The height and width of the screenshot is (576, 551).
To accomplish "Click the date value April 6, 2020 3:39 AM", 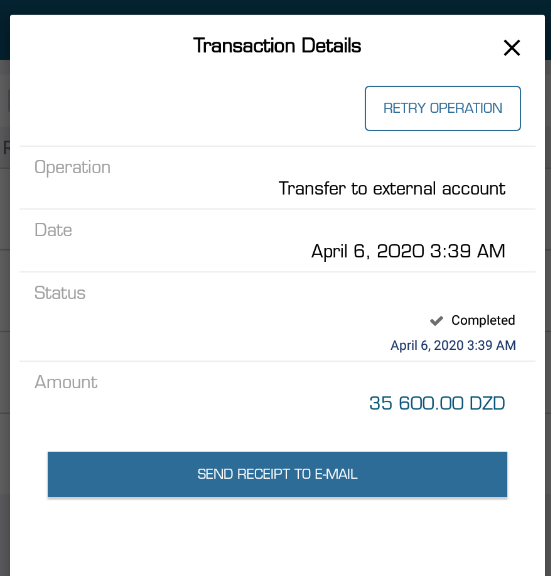I will click(x=408, y=251).
